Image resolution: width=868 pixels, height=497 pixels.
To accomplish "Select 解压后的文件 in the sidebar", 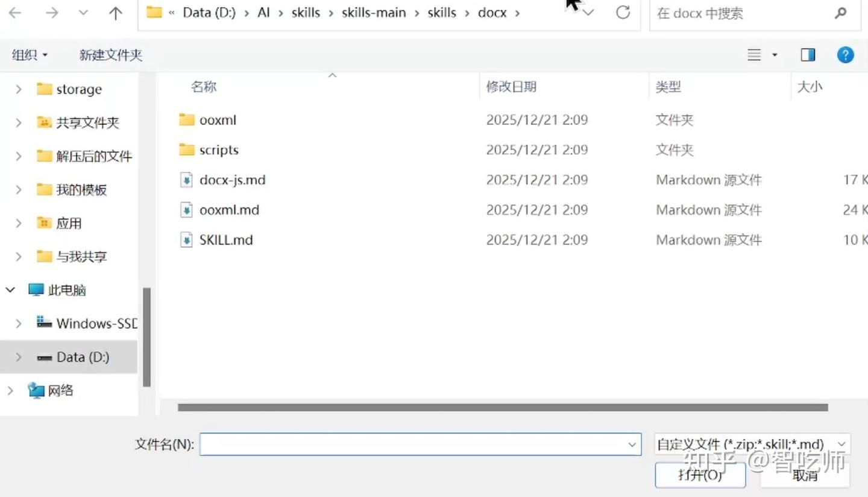I will coord(84,156).
